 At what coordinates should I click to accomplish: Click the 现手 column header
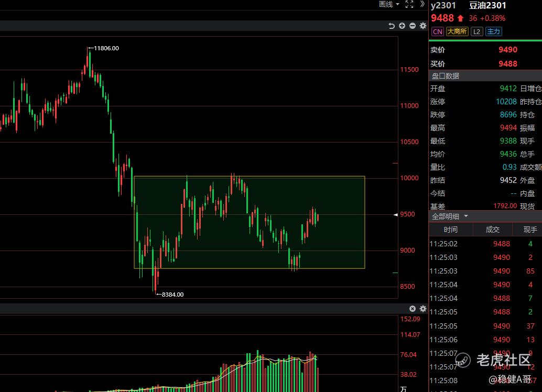pyautogui.click(x=530, y=230)
